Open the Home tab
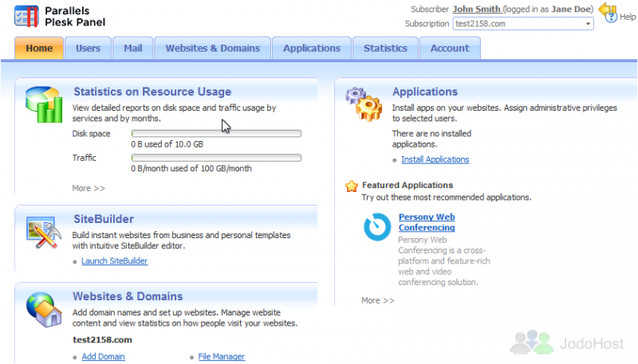This screenshot has width=638, height=364. (x=39, y=49)
